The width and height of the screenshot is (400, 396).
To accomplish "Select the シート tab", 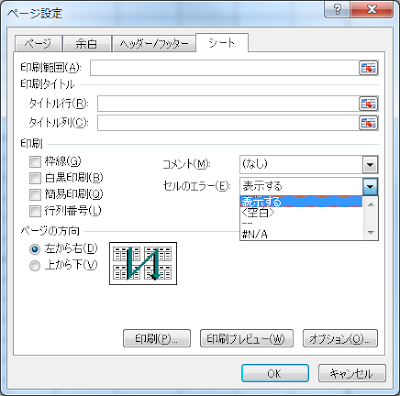I will pos(222,43).
